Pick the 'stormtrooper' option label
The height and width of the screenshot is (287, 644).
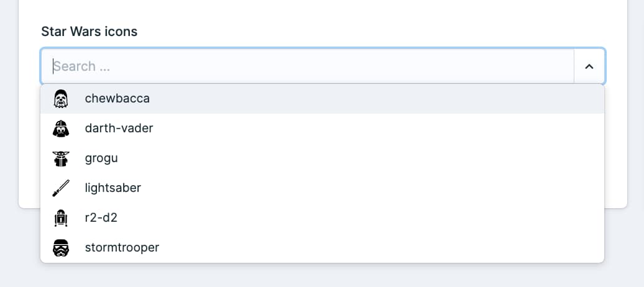coord(122,248)
